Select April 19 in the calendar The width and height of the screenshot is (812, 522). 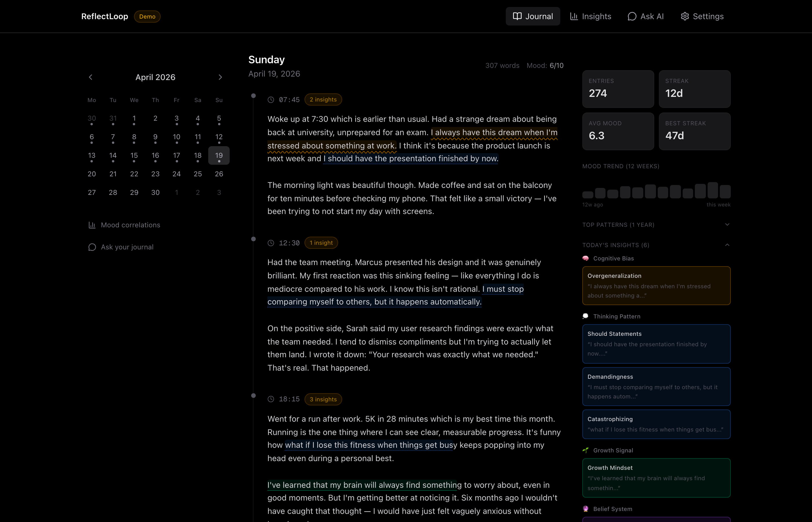click(x=219, y=155)
